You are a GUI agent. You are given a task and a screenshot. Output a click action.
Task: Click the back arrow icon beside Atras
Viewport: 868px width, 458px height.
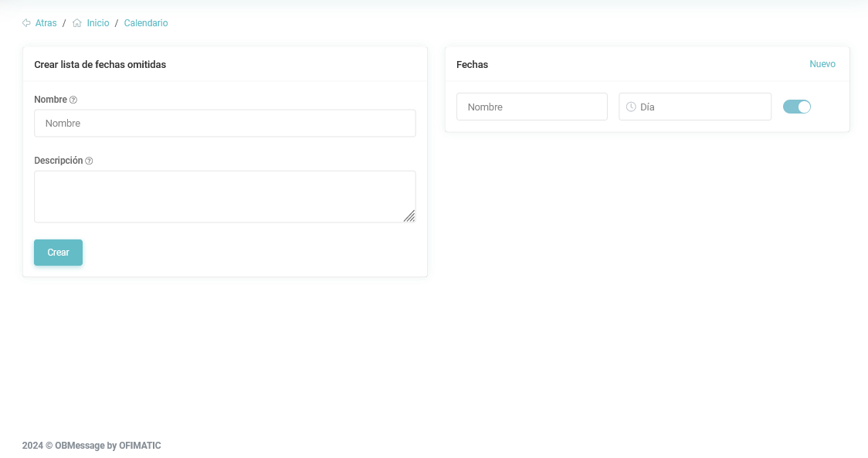26,23
